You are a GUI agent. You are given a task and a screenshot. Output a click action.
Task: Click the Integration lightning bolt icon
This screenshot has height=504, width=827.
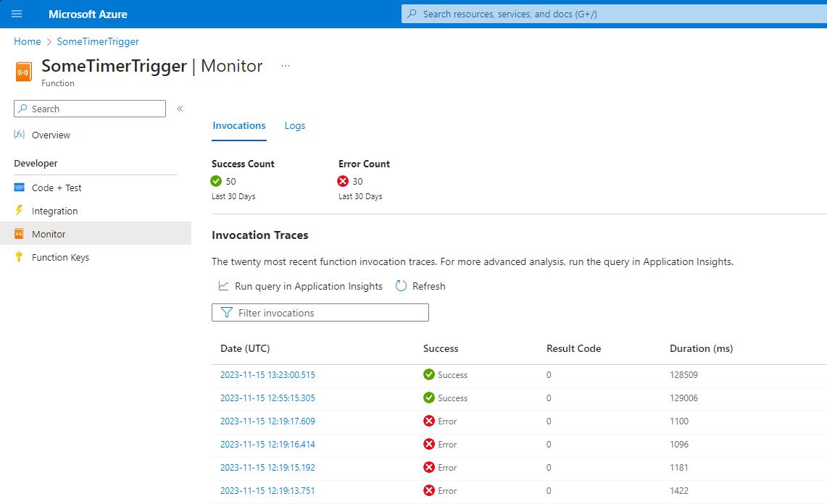[x=20, y=210]
